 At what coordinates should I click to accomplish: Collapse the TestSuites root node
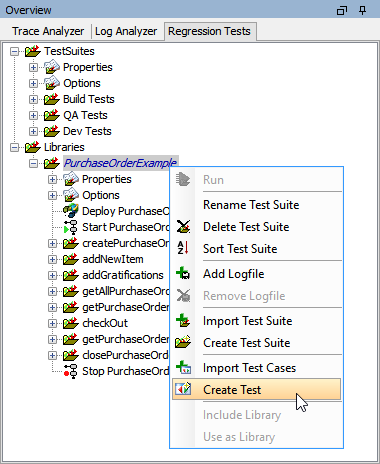tap(14, 51)
